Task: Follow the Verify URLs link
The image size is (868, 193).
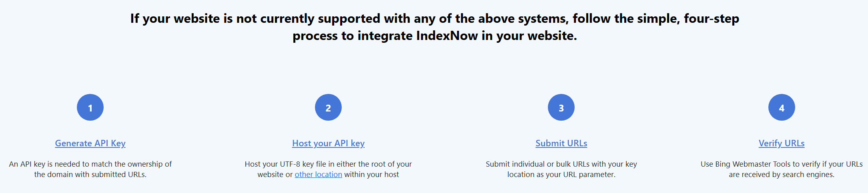Action: (782, 143)
